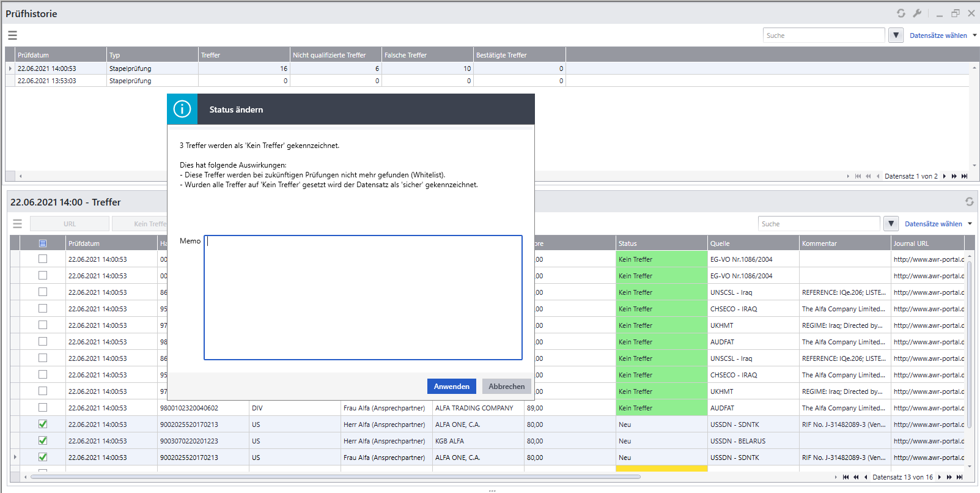
Task: Check the first row's checkbox in Treffer
Action: (x=43, y=259)
